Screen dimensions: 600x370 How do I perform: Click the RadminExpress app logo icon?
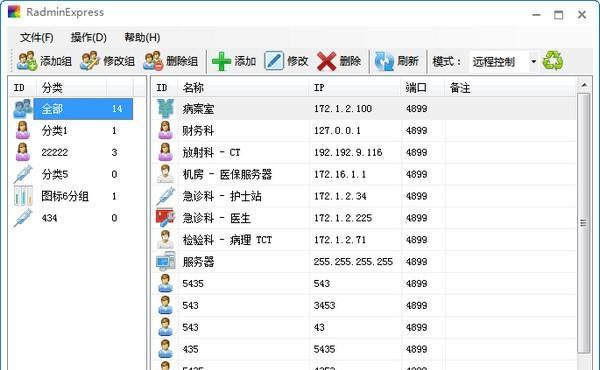[x=14, y=11]
